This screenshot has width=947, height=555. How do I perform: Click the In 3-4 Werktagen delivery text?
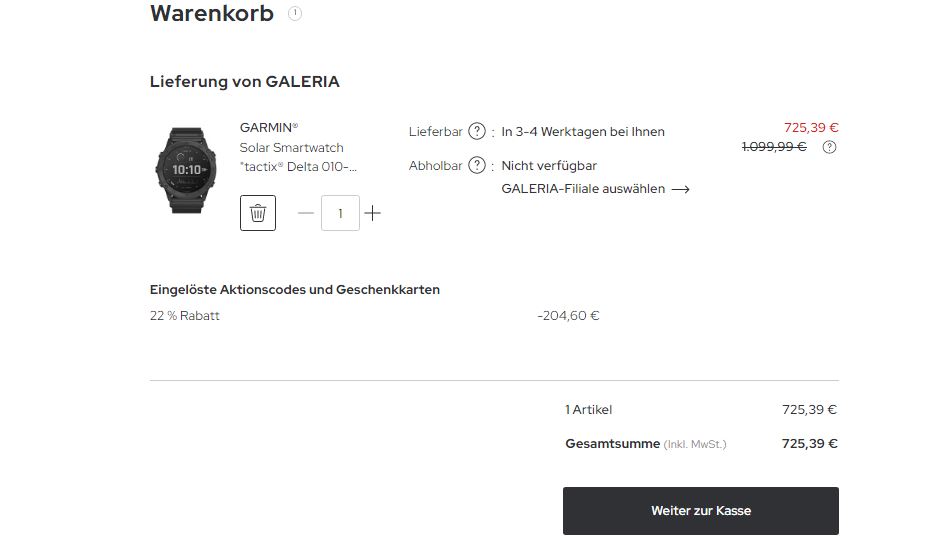[583, 131]
